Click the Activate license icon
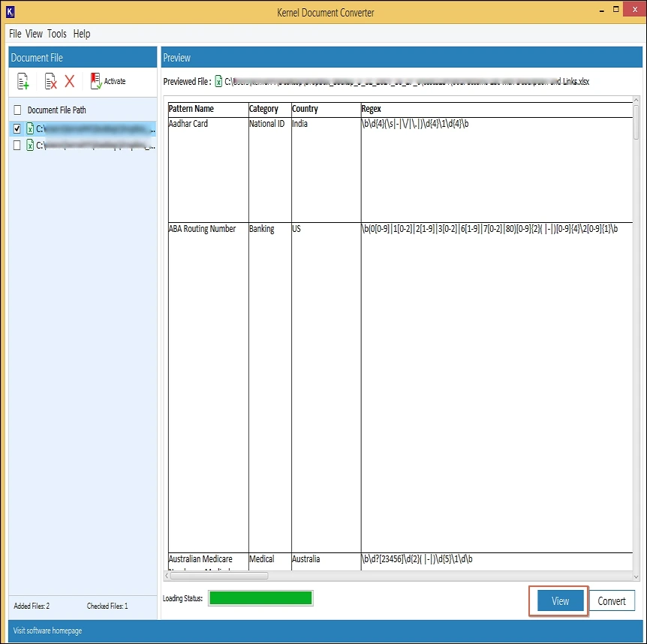Image resolution: width=647 pixels, height=644 pixels. 96,81
